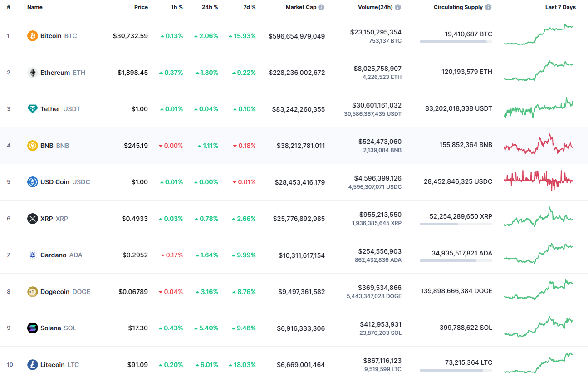
Task: Click the USD Coin logo
Action: 32,182
